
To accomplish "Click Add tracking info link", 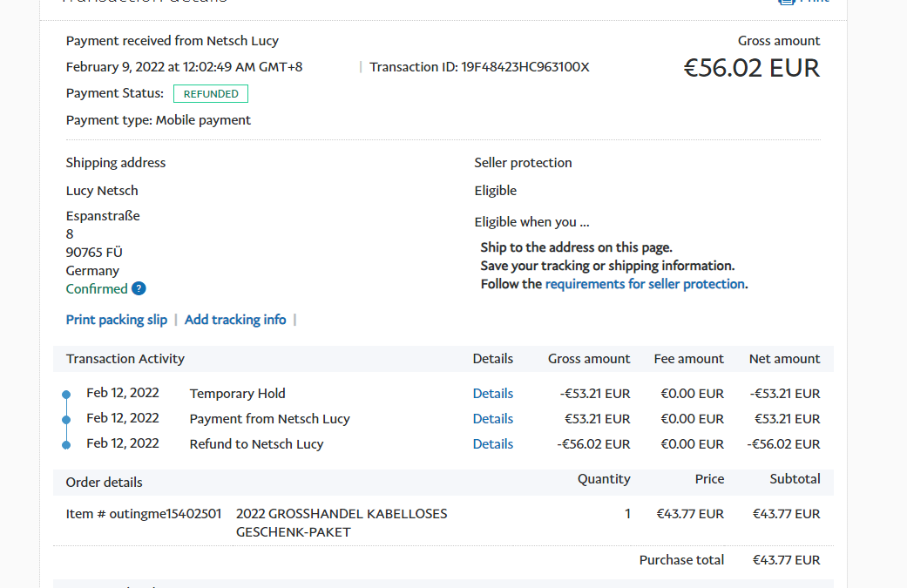I will [x=235, y=320].
